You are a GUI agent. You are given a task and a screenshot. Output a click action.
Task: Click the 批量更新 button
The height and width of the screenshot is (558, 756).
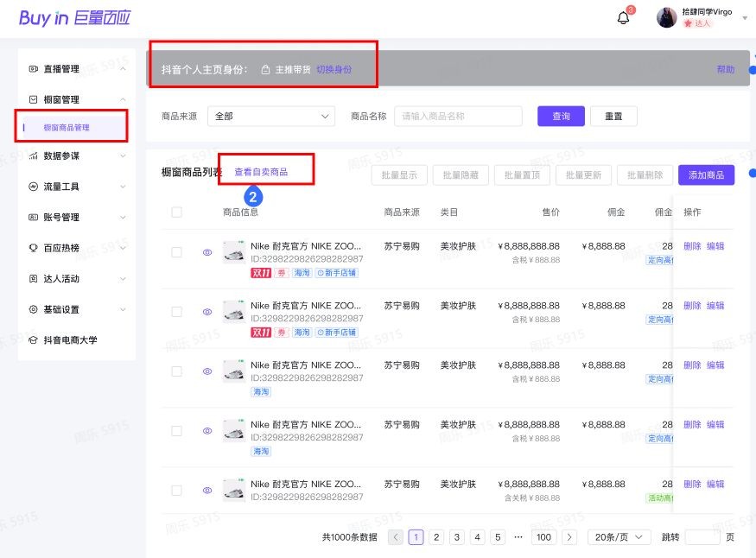tap(583, 175)
